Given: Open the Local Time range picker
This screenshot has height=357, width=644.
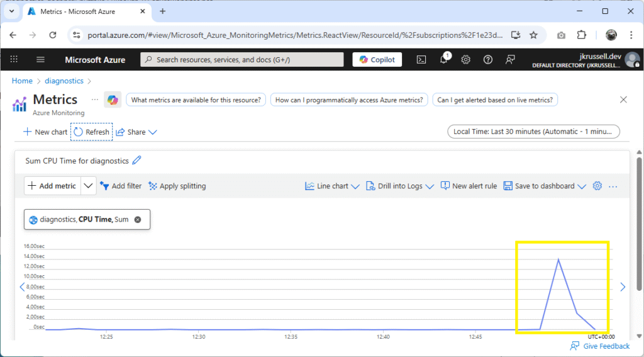Looking at the screenshot, I should point(533,132).
